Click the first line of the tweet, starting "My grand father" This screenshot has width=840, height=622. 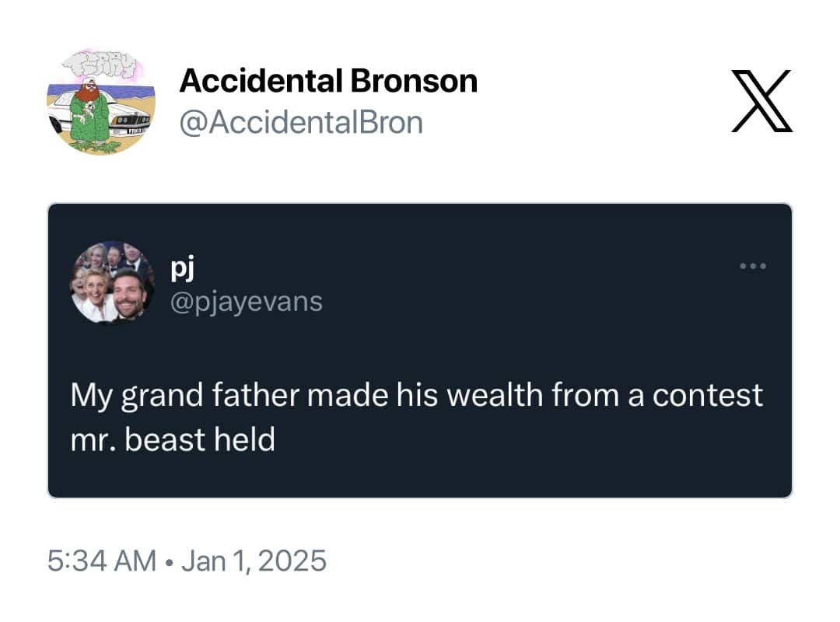416,397
